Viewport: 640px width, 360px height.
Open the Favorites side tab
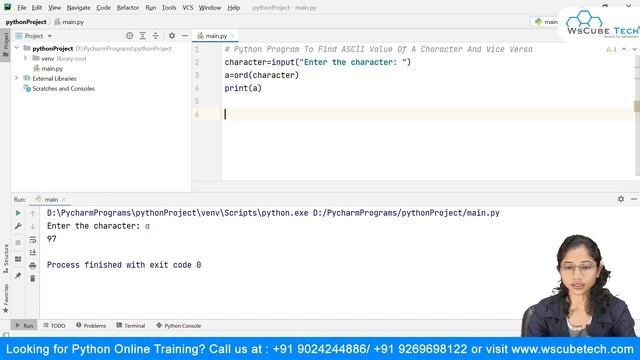(6, 298)
